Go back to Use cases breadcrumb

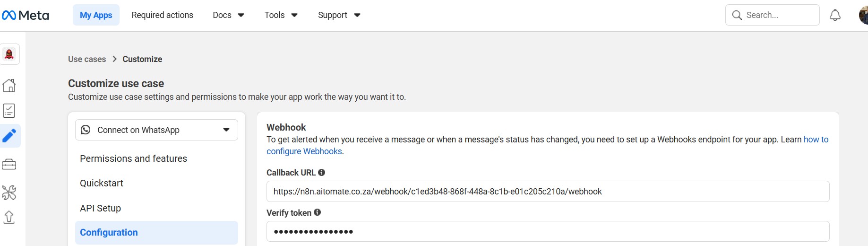click(x=87, y=59)
